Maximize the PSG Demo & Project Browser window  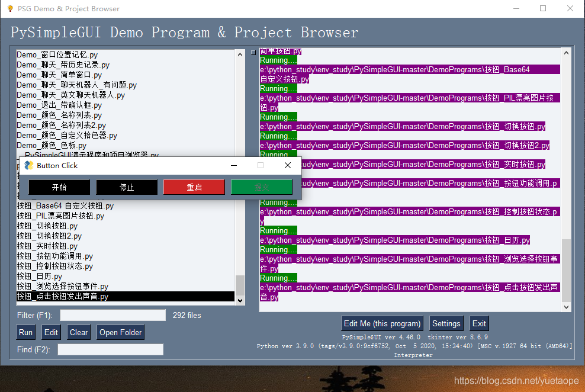[543, 8]
